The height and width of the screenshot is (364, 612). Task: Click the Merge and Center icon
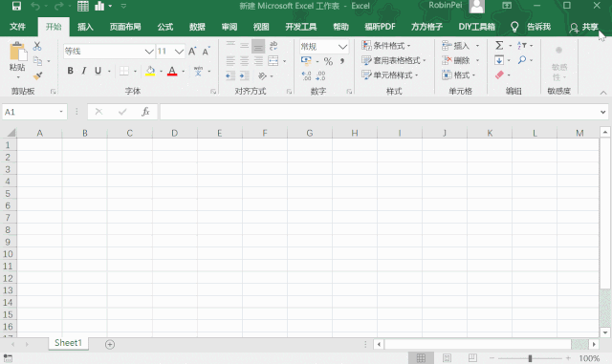click(x=273, y=61)
